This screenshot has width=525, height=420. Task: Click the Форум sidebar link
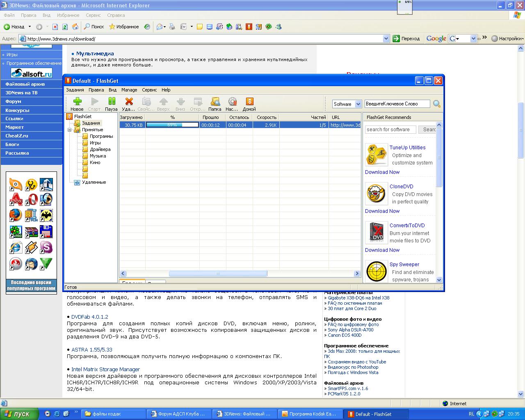pyautogui.click(x=13, y=101)
